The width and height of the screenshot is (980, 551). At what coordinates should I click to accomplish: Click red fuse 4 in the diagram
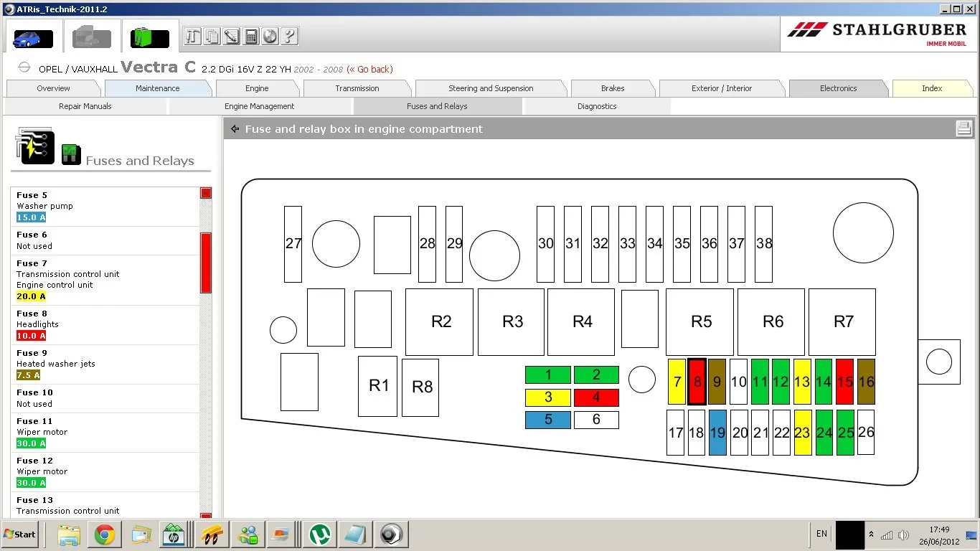pos(596,397)
